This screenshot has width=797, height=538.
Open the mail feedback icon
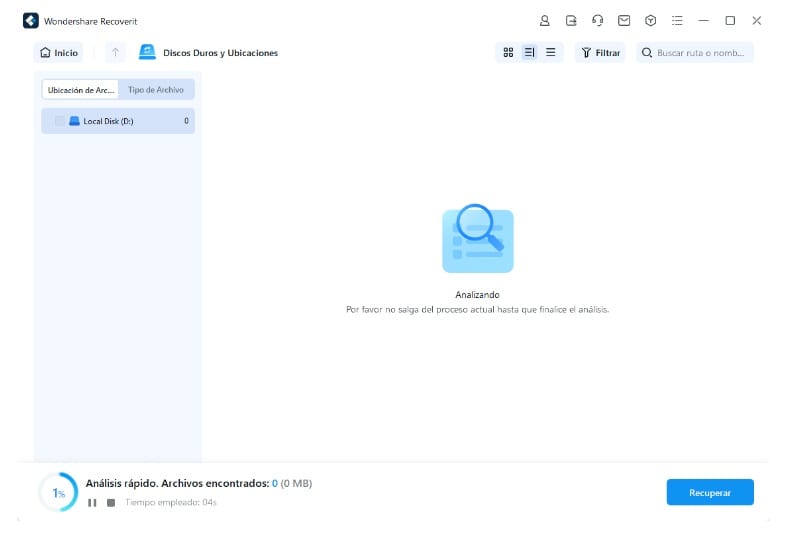(x=624, y=21)
